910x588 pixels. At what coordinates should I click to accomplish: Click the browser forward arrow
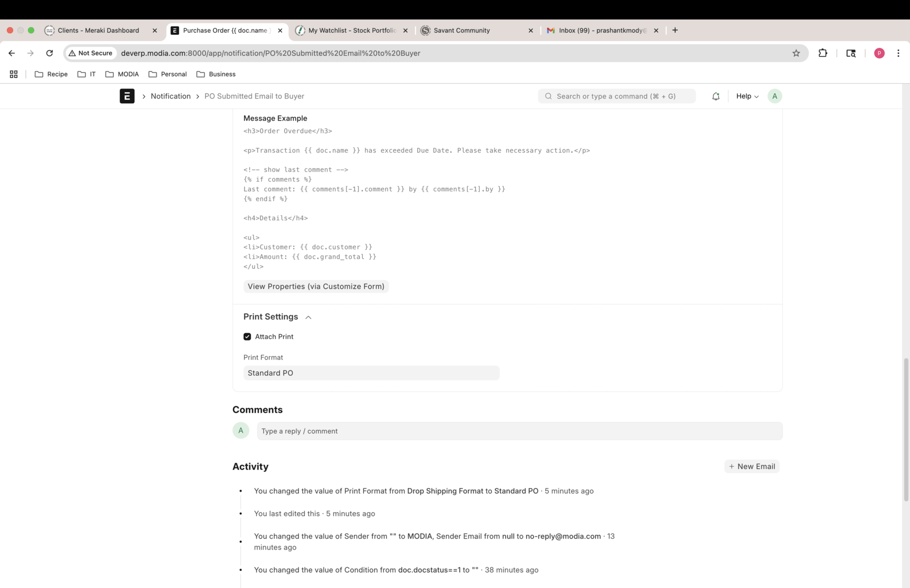coord(31,53)
